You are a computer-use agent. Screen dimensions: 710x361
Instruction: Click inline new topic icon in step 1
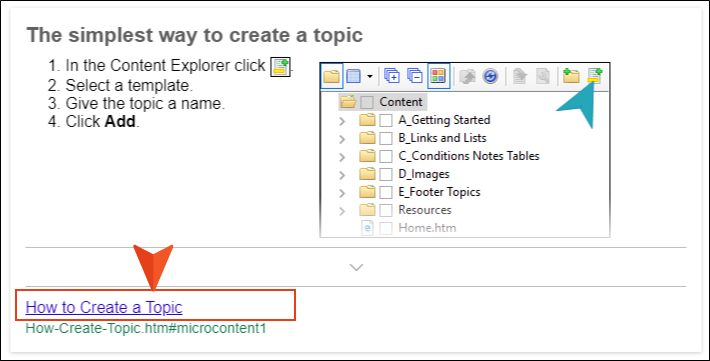pos(280,67)
